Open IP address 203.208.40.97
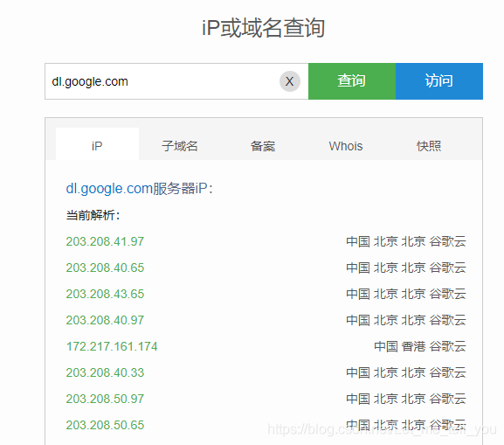This screenshot has width=504, height=445. click(105, 320)
